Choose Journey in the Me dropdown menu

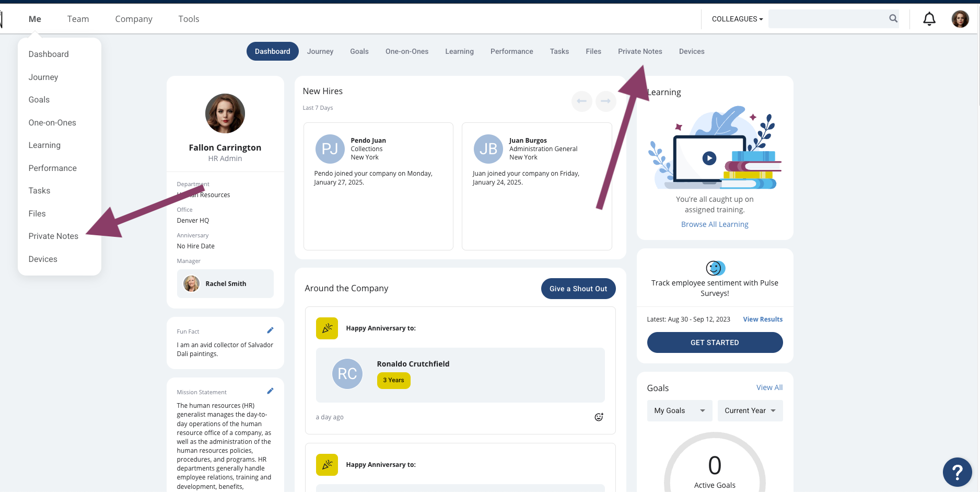click(x=43, y=77)
